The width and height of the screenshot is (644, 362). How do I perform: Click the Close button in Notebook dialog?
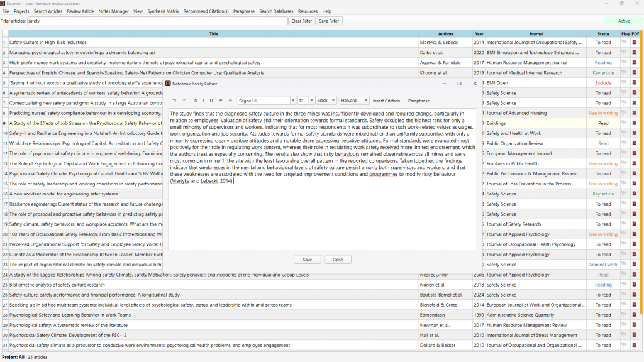point(338,260)
